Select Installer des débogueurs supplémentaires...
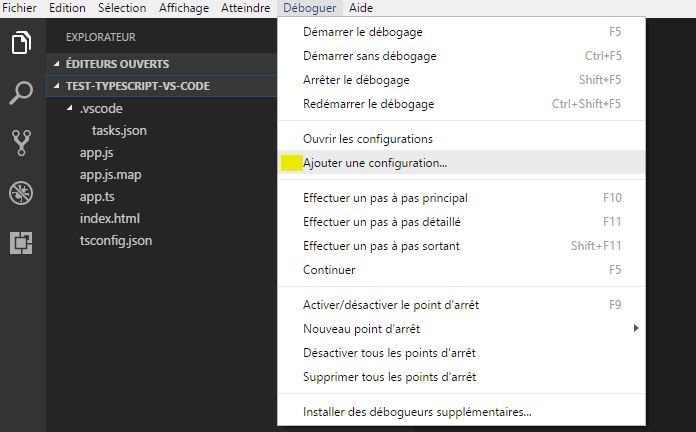 [461, 412]
